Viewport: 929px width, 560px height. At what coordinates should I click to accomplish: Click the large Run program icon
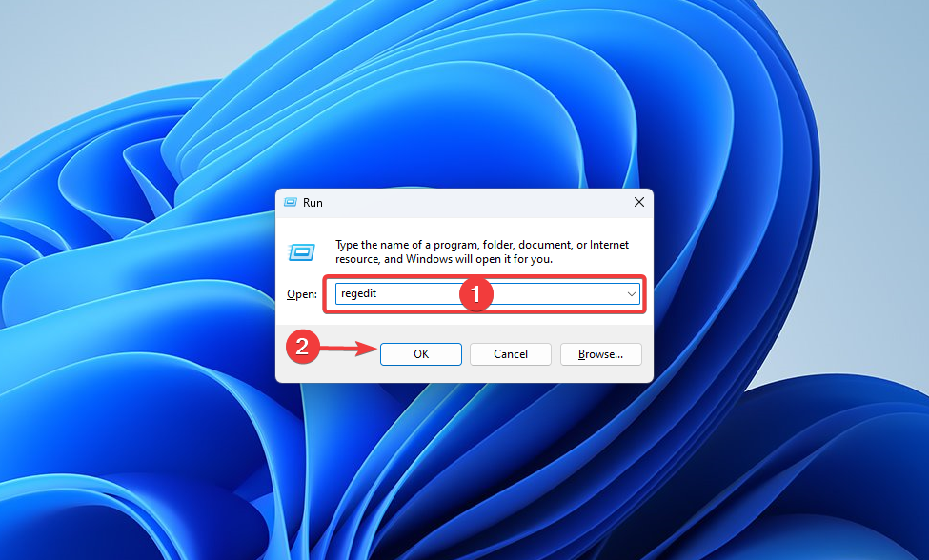pyautogui.click(x=302, y=252)
